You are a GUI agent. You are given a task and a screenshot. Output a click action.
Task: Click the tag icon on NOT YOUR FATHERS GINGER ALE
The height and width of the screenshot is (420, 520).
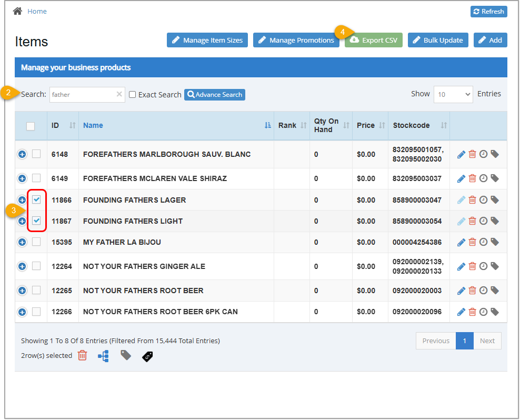point(494,266)
